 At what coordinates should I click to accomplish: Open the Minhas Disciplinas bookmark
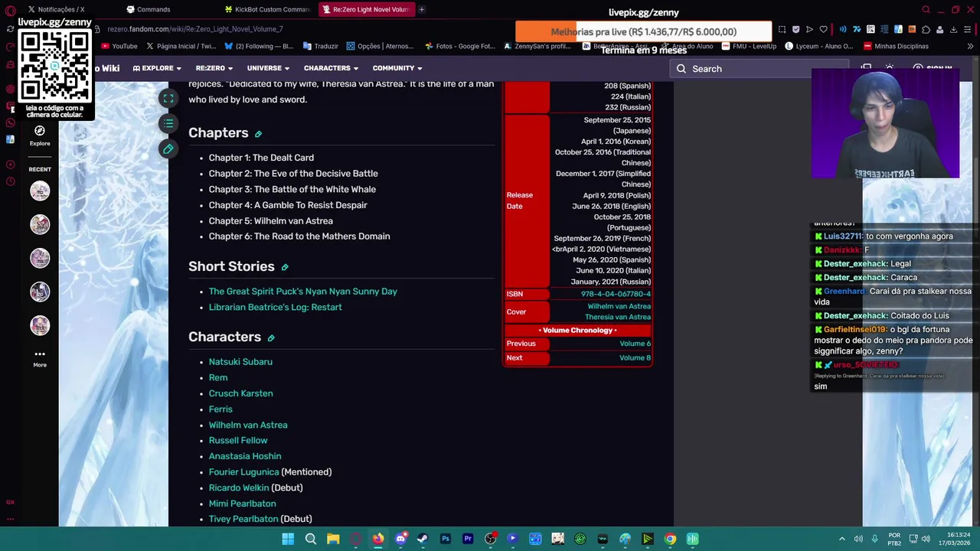[x=895, y=46]
